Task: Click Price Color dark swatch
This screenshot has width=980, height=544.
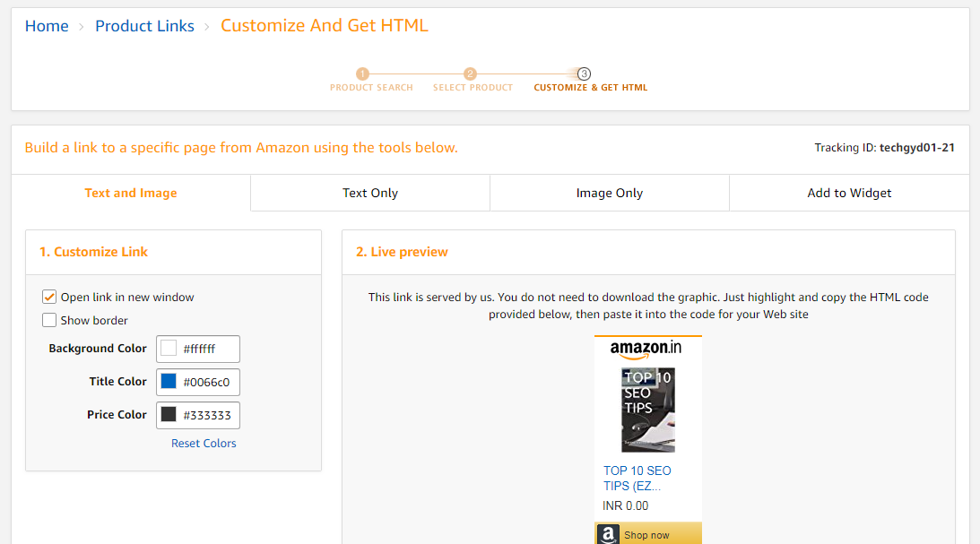Action: pos(169,415)
